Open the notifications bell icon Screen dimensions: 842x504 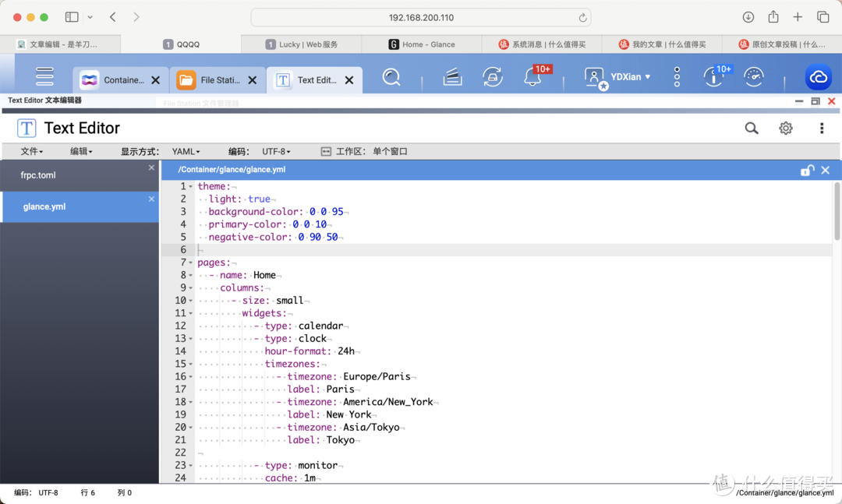(x=532, y=77)
